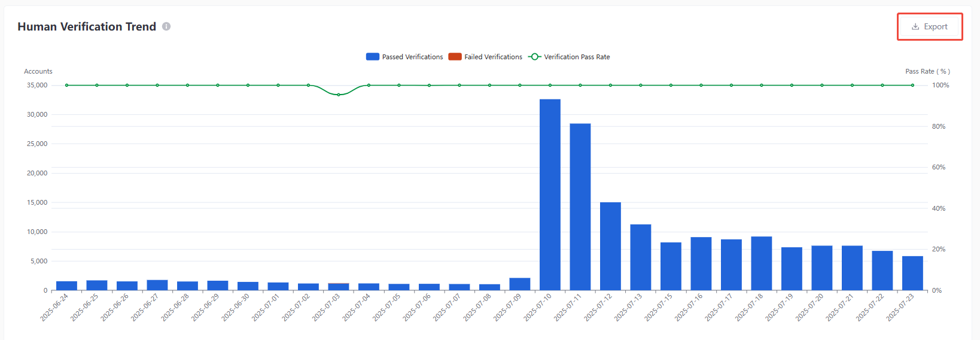Click the bar for 2025-07-09

click(519, 284)
